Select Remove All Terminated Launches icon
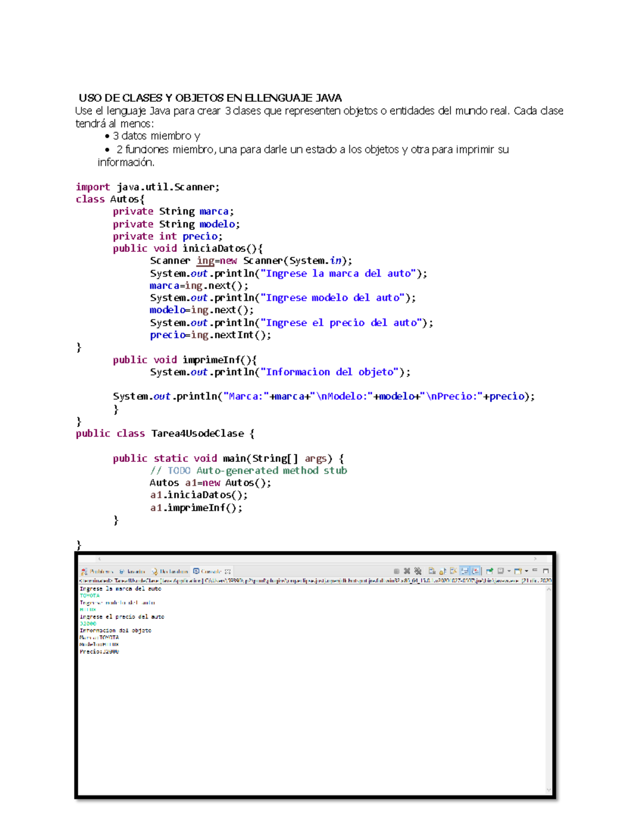 [419, 571]
